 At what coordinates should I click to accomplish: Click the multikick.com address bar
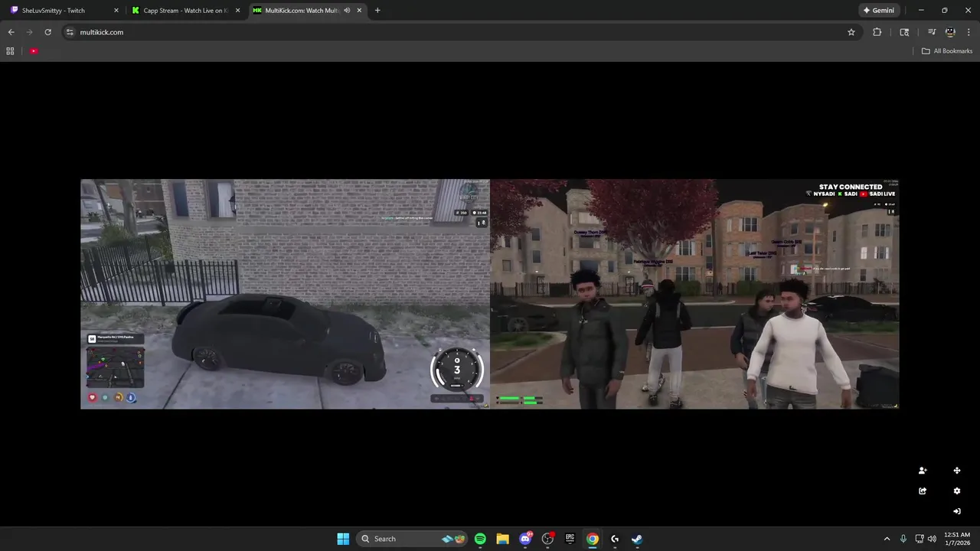point(459,32)
